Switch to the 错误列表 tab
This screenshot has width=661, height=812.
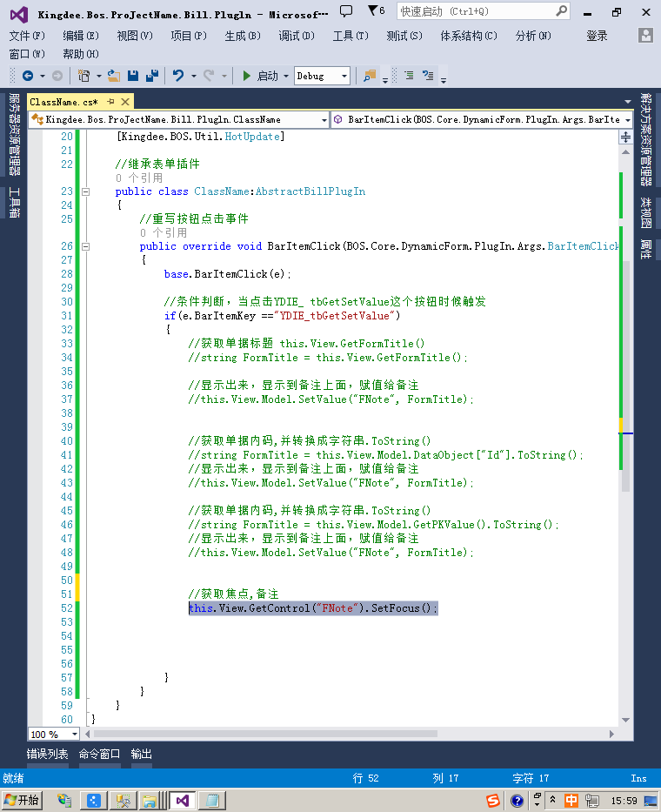[47, 754]
